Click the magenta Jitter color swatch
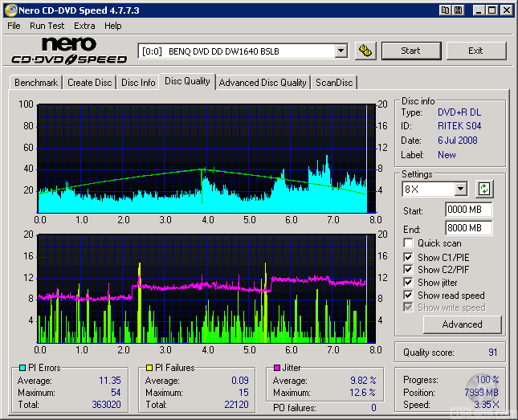Image resolution: width=518 pixels, height=420 pixels. (x=275, y=368)
